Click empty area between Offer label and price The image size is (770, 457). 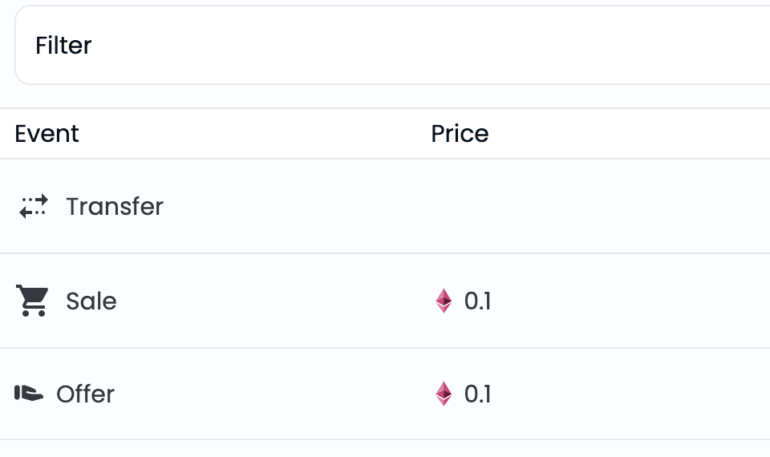[x=270, y=394]
